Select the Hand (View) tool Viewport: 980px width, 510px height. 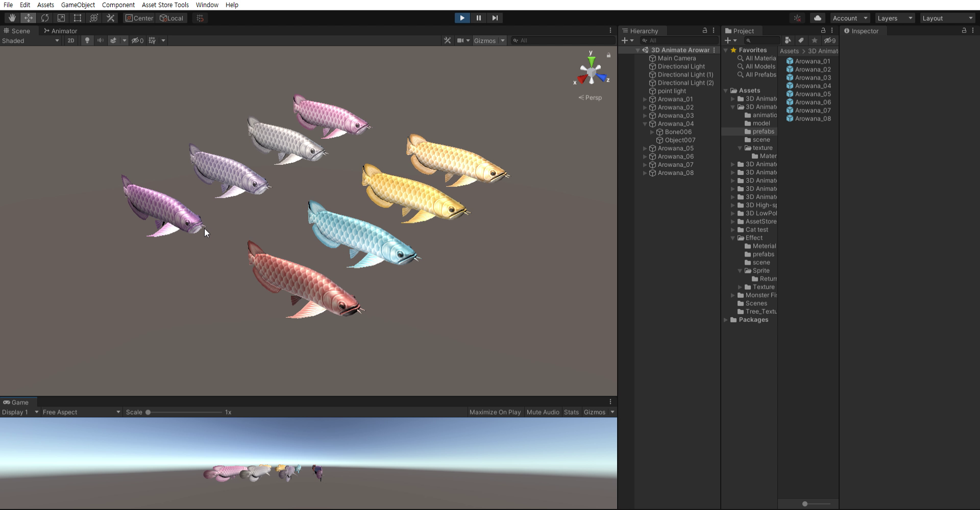(12, 18)
